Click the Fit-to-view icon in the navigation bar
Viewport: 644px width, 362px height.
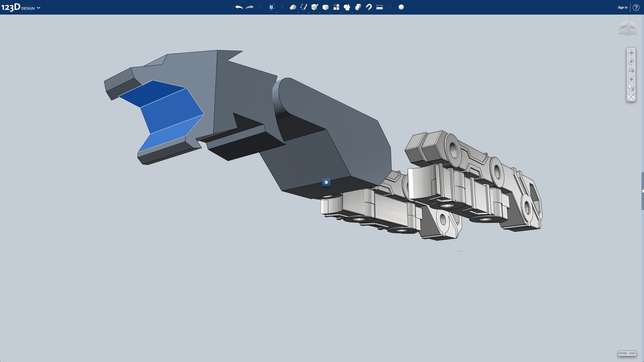(x=631, y=79)
